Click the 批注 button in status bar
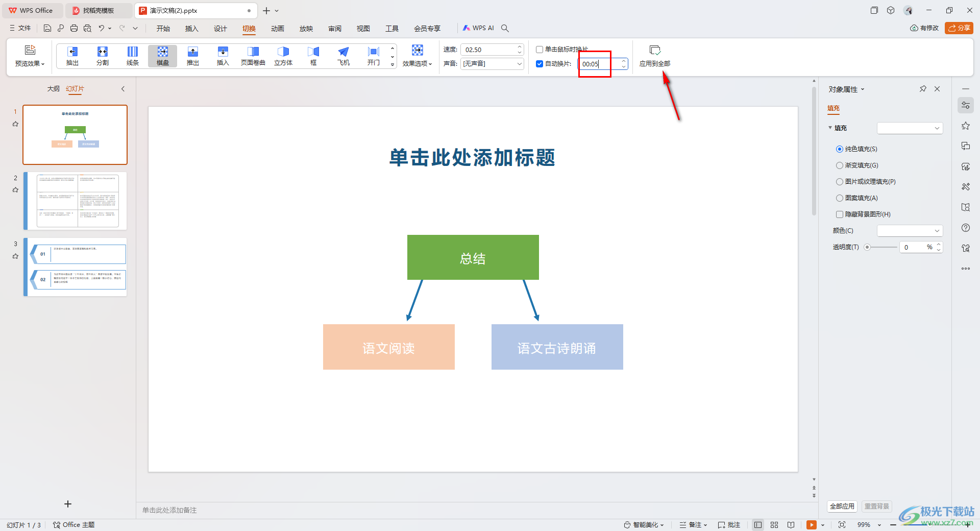980x531 pixels. point(729,525)
